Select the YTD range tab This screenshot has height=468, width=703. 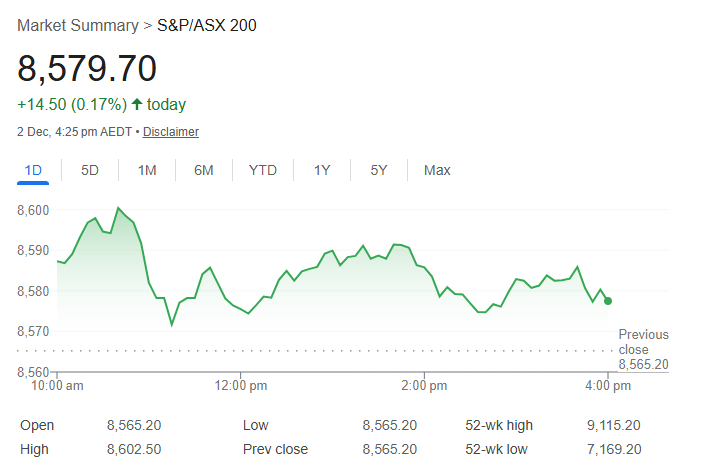[263, 170]
